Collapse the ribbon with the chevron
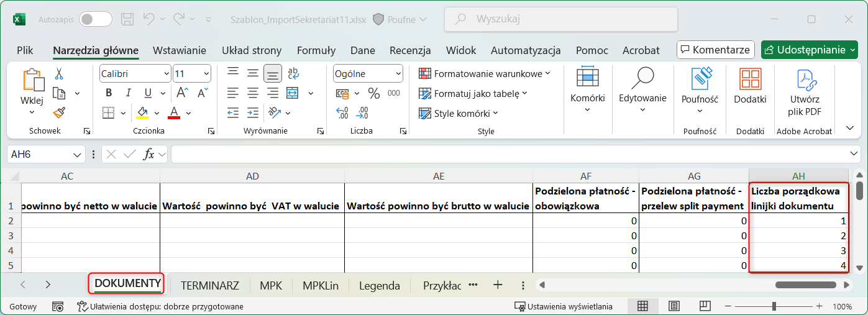The width and height of the screenshot is (868, 315). [851, 128]
